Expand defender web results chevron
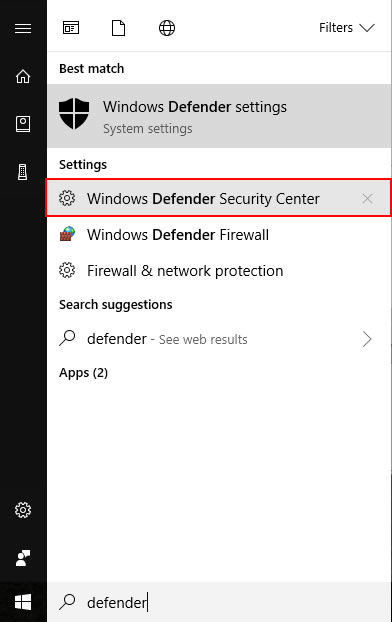Image resolution: width=392 pixels, height=622 pixels. [367, 339]
